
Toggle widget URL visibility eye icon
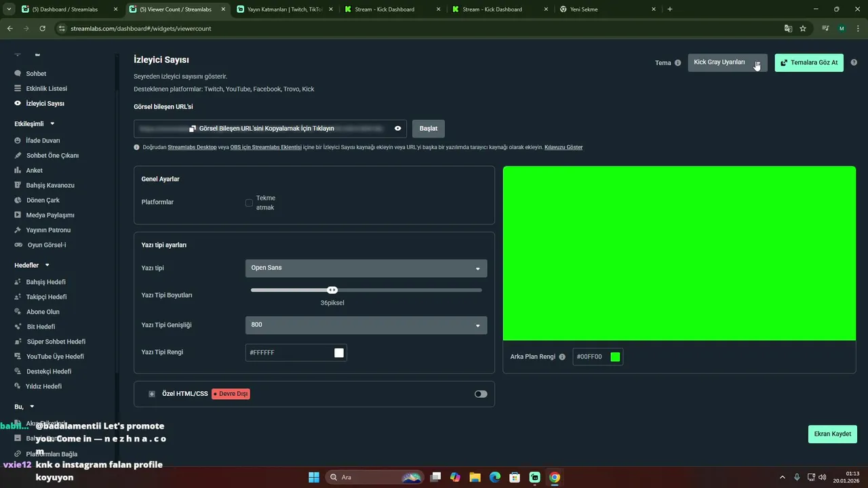pos(398,128)
